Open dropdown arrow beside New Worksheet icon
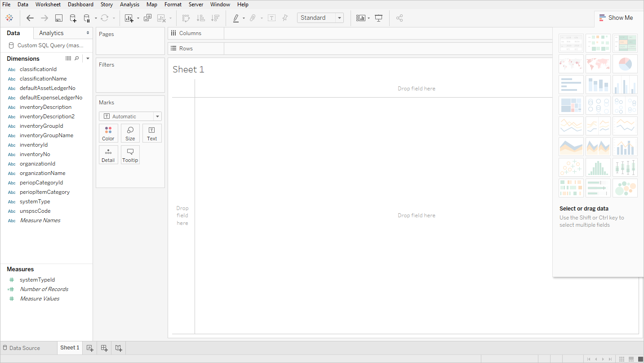644x363 pixels. coord(138,18)
